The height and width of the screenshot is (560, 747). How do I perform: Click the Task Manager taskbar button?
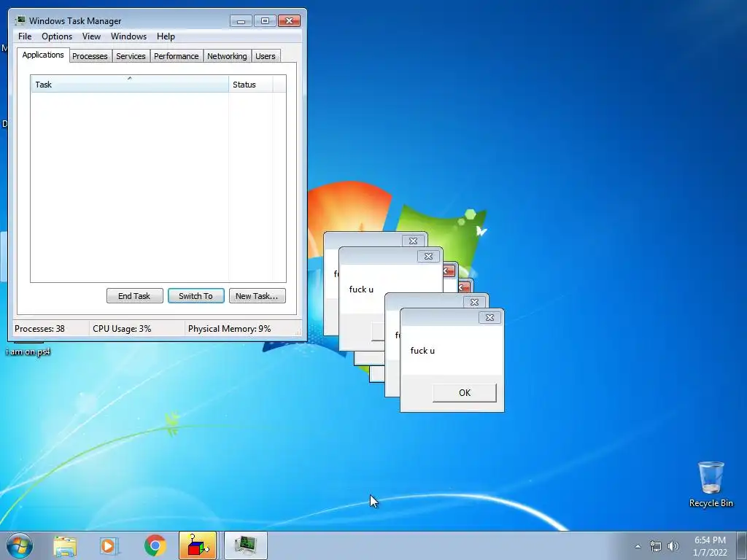tap(246, 545)
